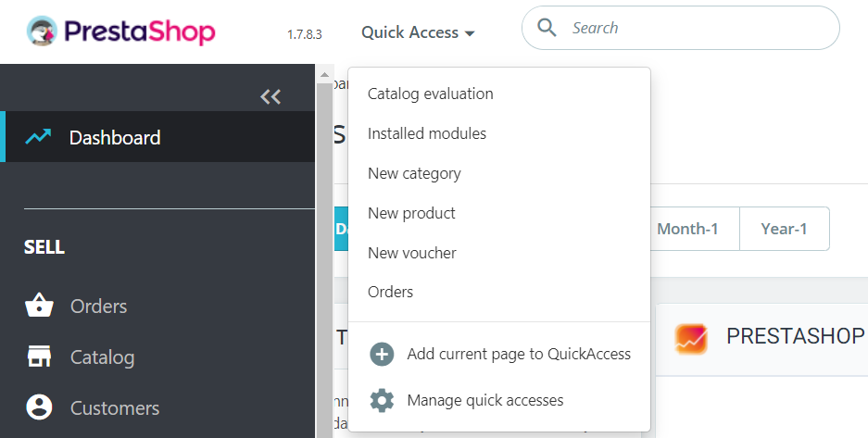Screen dimensions: 868x438
Task: Click the Catalog store icon
Action: (x=39, y=357)
